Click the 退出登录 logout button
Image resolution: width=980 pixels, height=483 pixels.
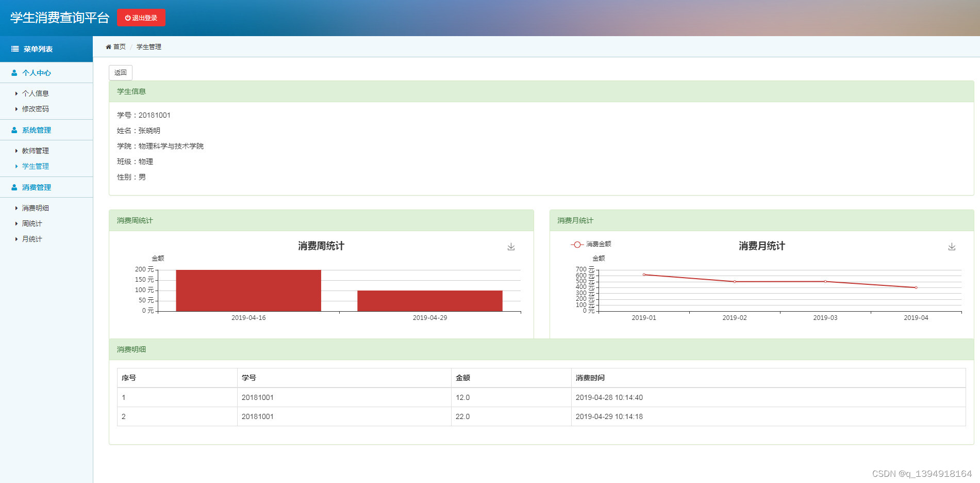click(141, 18)
